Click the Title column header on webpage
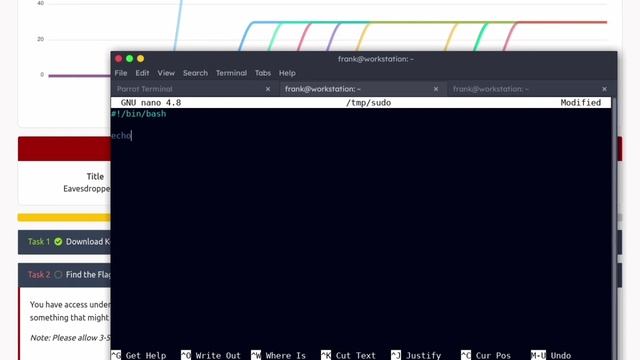640x360 pixels. coord(95,177)
